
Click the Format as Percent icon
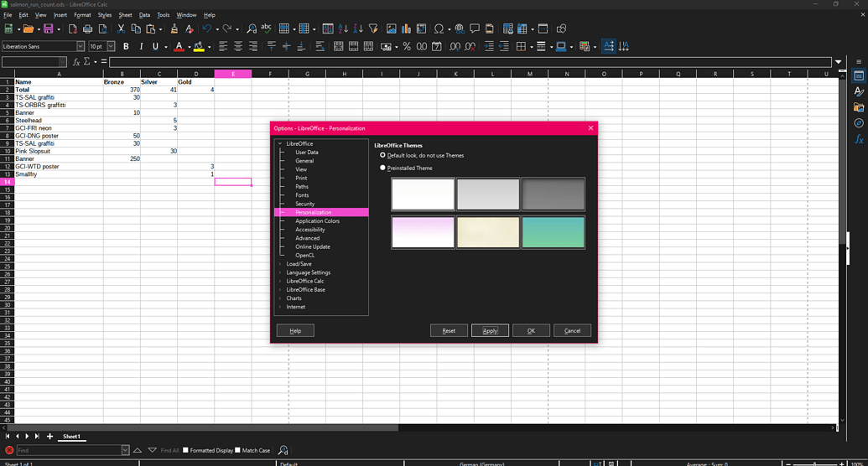(407, 46)
